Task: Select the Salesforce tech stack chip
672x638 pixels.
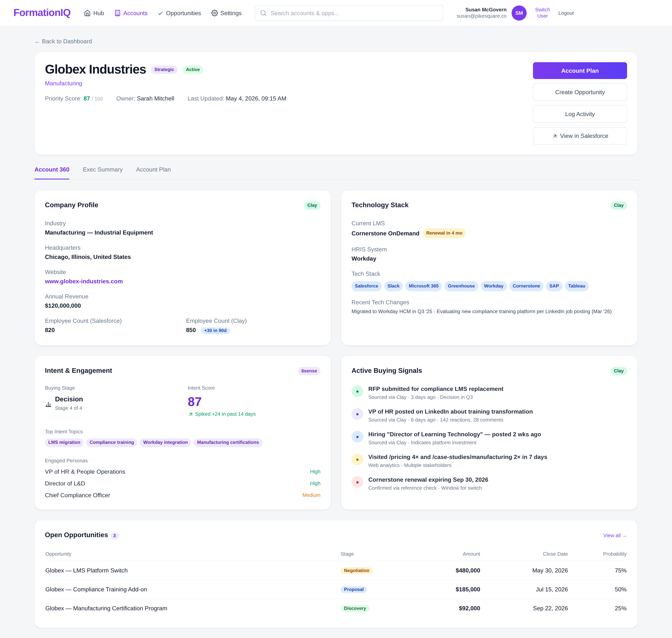Action: [366, 286]
